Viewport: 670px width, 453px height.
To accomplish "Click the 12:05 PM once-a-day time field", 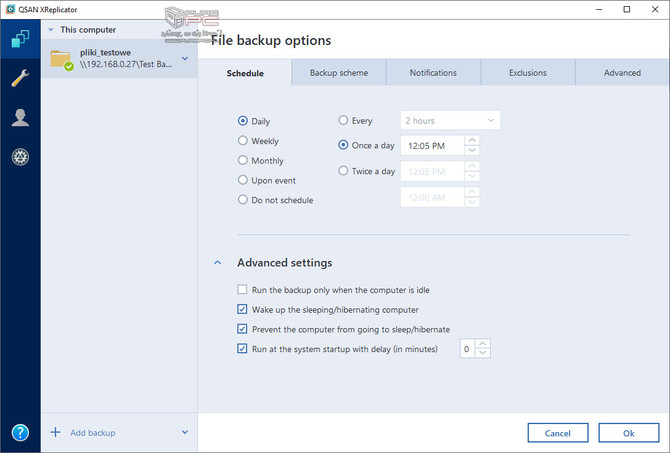I will click(431, 146).
